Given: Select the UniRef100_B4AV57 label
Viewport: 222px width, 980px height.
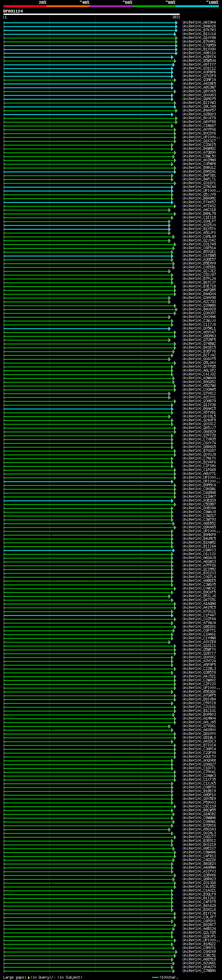Looking at the screenshot, I should [x=199, y=110].
